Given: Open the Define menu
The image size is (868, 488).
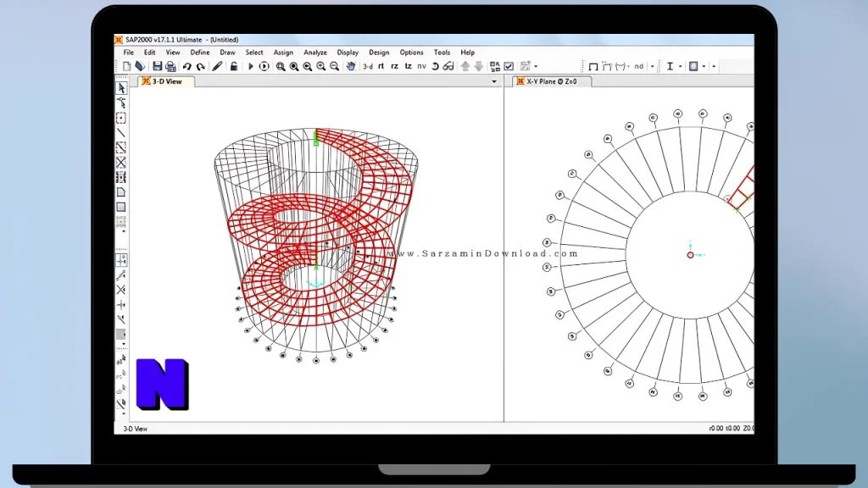Looking at the screenshot, I should (x=200, y=53).
